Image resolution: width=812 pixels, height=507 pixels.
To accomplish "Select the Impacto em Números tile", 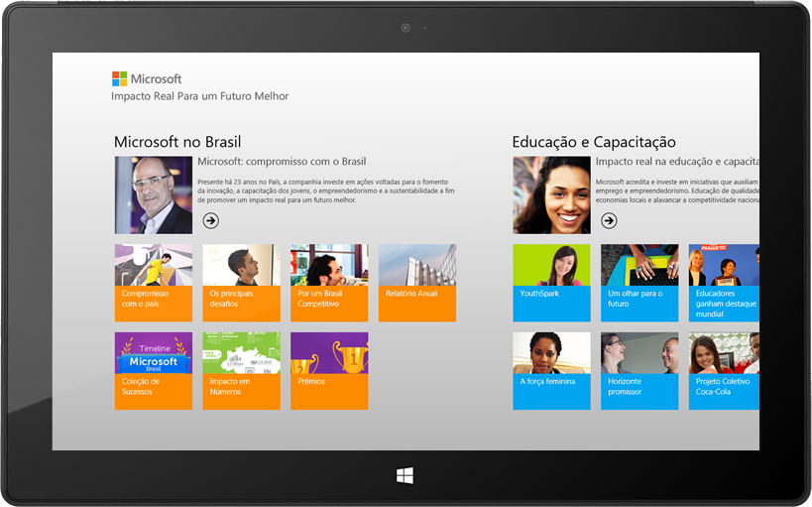I will (x=241, y=371).
